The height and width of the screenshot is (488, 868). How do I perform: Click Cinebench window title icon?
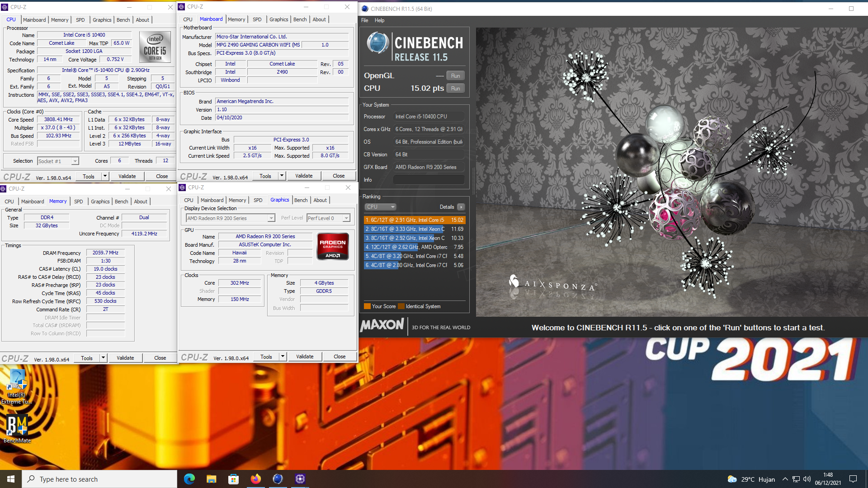coord(365,9)
